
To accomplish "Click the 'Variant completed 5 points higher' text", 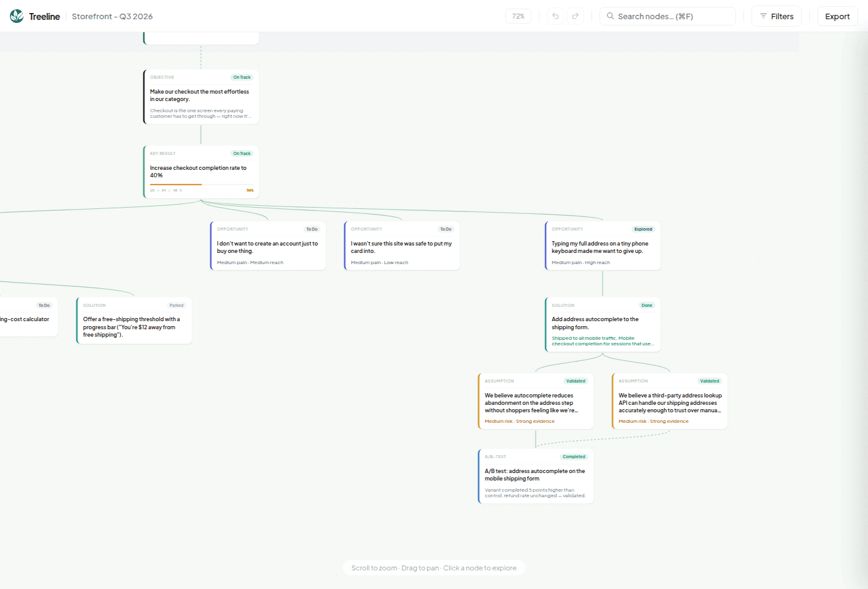I will coord(535,493).
